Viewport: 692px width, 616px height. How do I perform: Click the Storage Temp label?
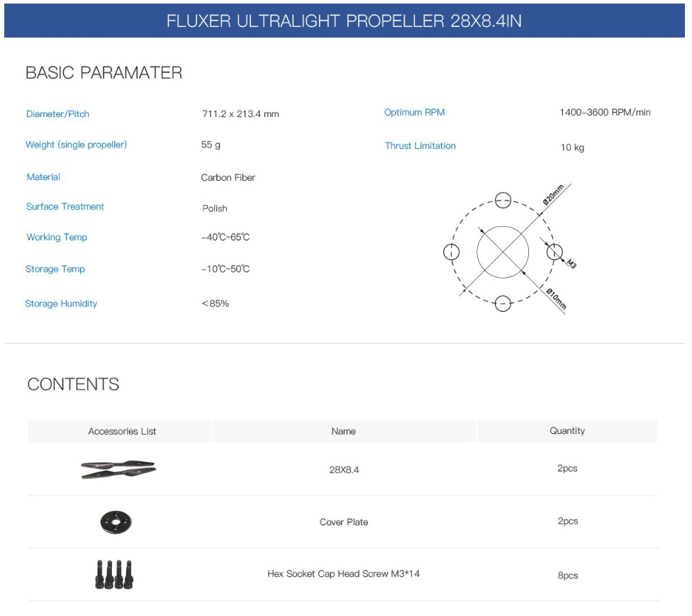click(55, 269)
